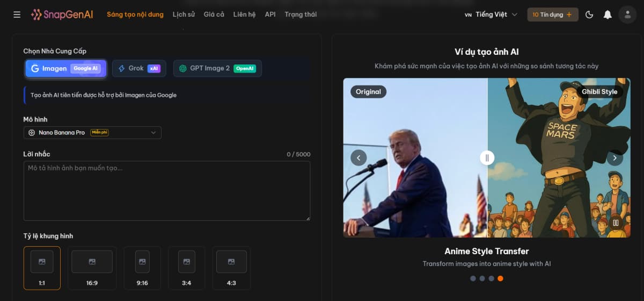Screen dimensions: 644x301
Task: Select the GPT Image 2 OpenAI provider
Action: click(x=217, y=68)
